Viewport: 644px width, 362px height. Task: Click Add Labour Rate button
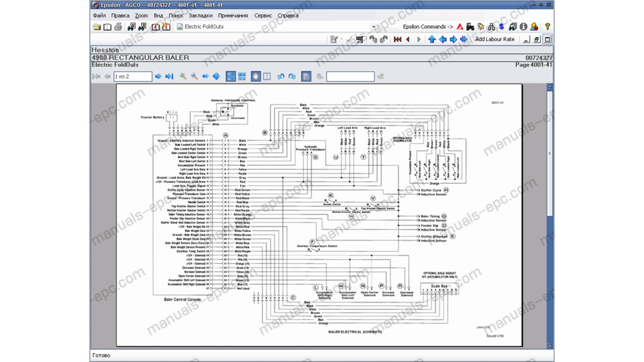click(x=495, y=39)
